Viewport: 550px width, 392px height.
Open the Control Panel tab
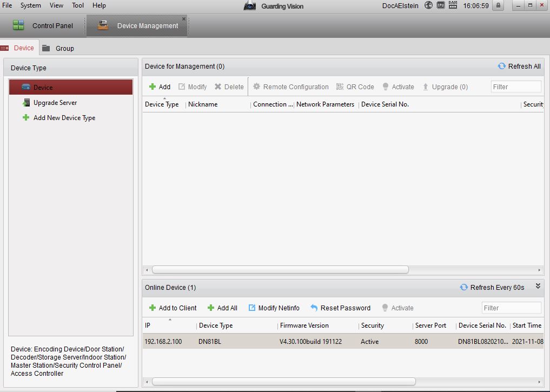(x=43, y=25)
